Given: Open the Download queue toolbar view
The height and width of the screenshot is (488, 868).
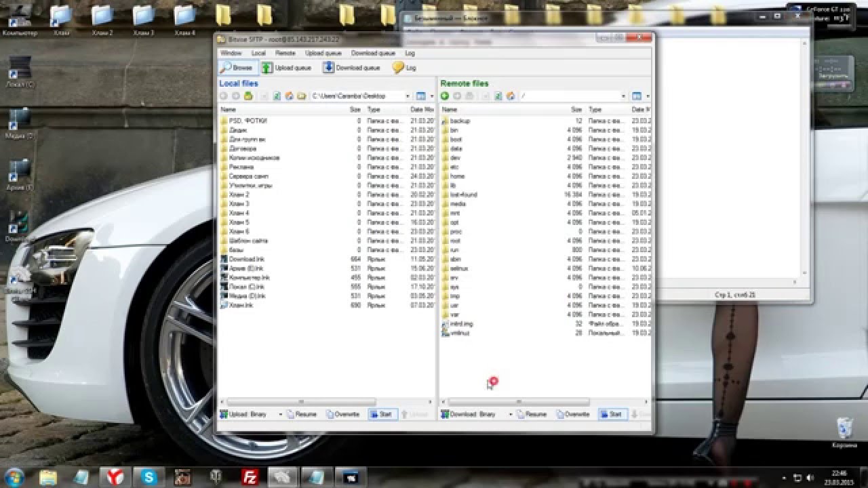Looking at the screenshot, I should 351,68.
